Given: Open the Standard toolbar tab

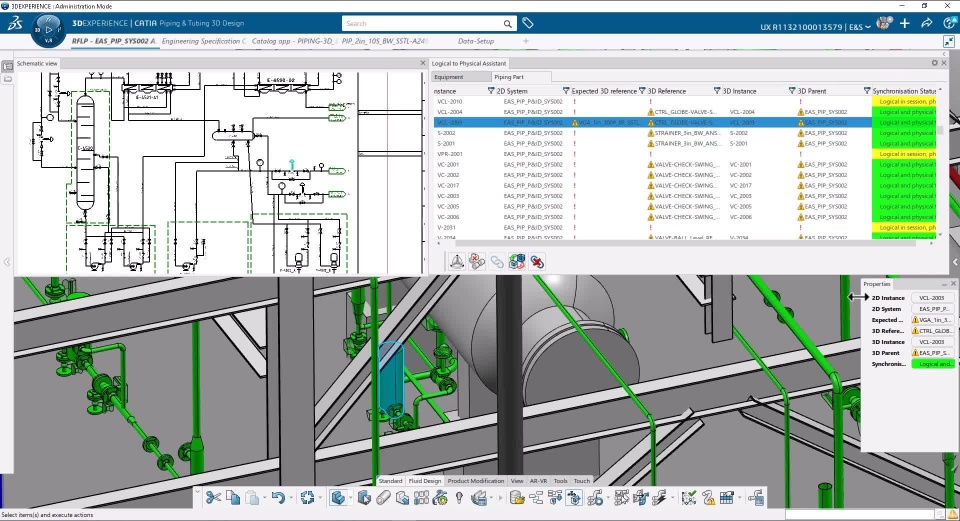Looking at the screenshot, I should coord(390,481).
